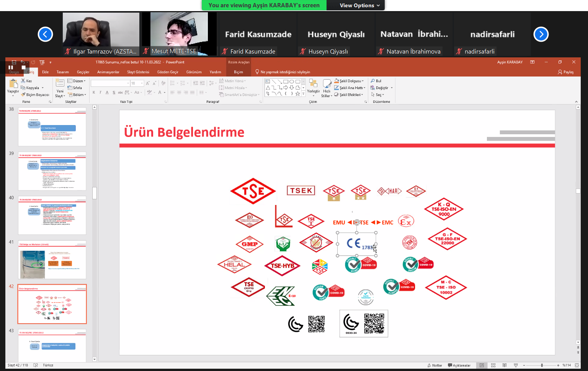Click the Yerleştir arrange icon

[x=313, y=83]
